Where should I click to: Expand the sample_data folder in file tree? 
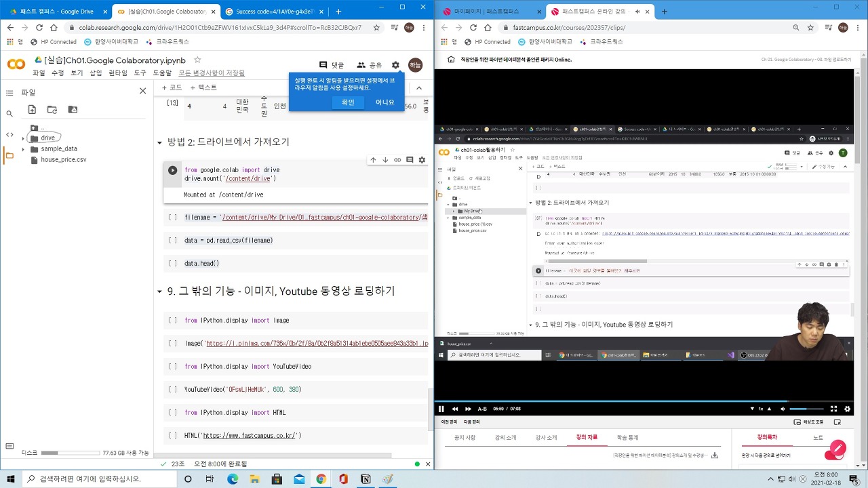24,149
